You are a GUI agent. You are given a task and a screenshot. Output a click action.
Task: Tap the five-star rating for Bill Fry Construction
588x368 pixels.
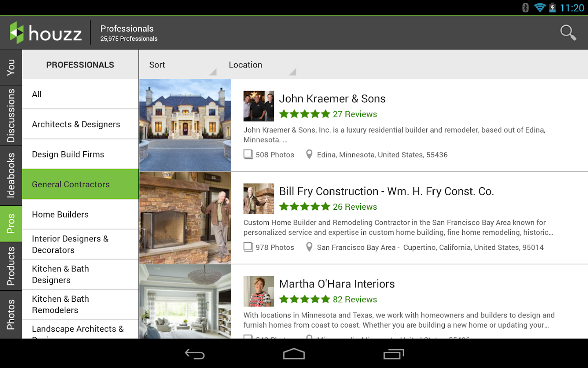[x=305, y=207]
